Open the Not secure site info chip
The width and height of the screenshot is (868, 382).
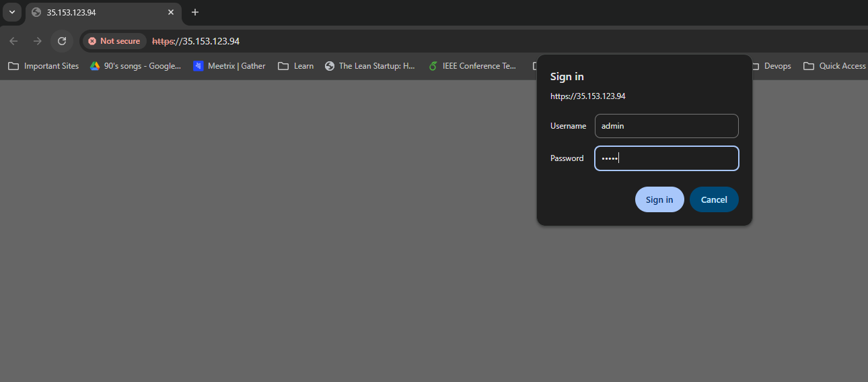[x=114, y=41]
